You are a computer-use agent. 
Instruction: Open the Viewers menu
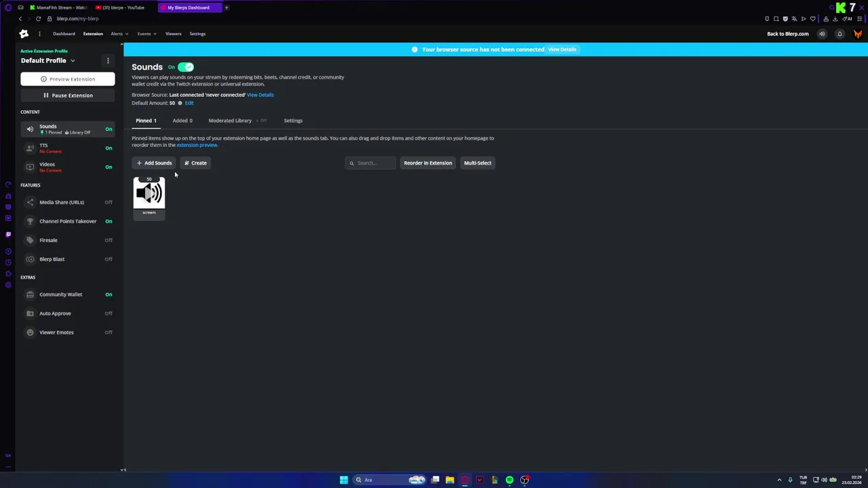(173, 34)
